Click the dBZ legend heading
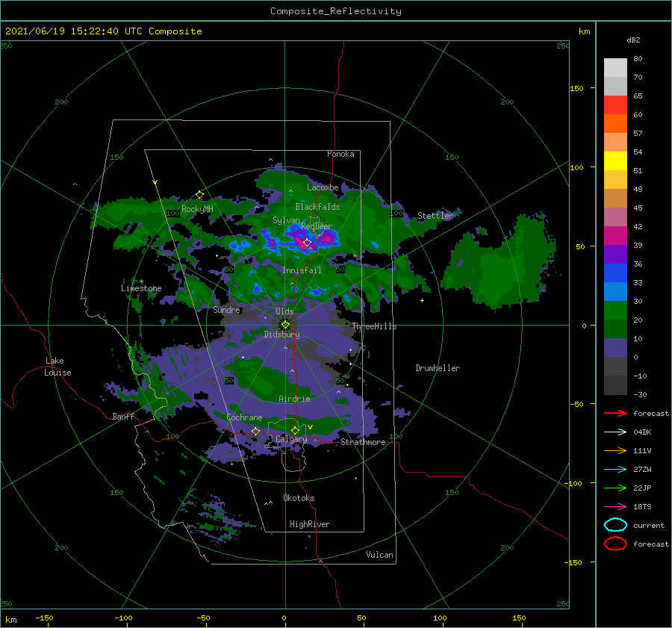 (633, 40)
